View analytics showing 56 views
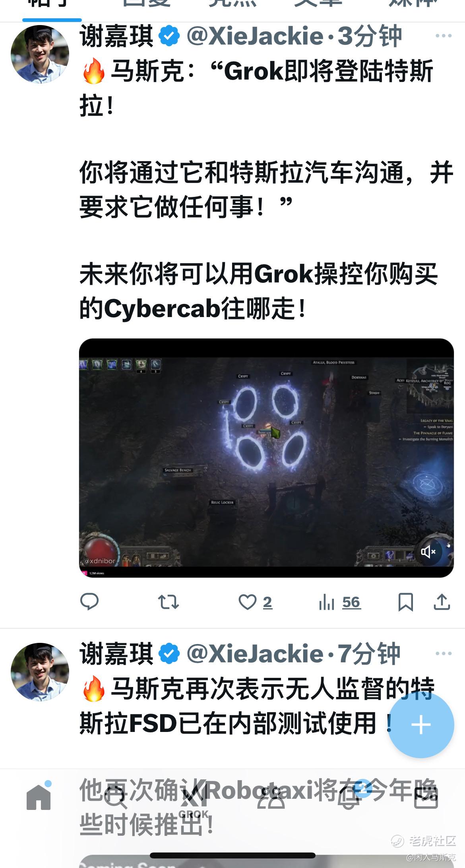465x868 pixels. coord(339,602)
